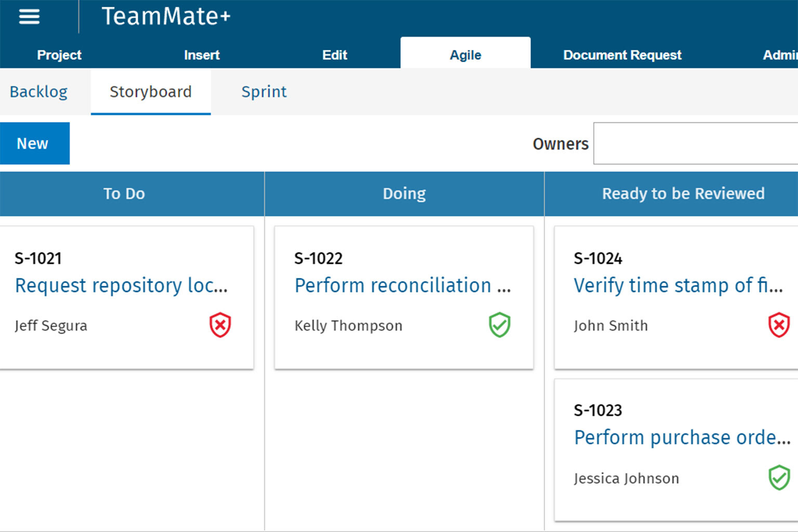Open the hamburger navigation menu

29,17
